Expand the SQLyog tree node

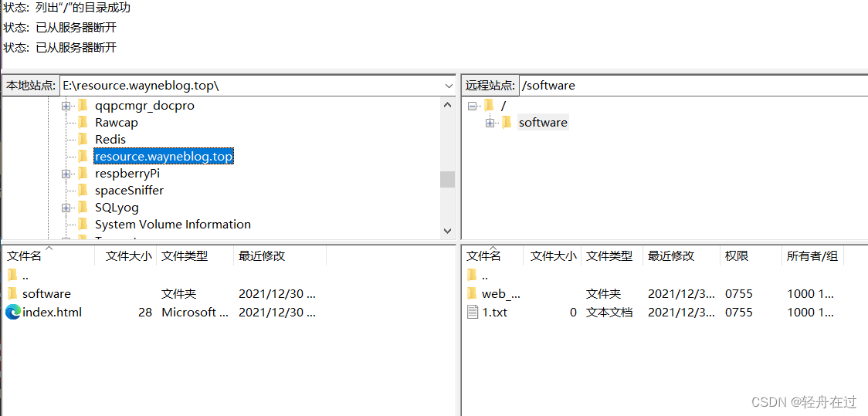coord(66,208)
